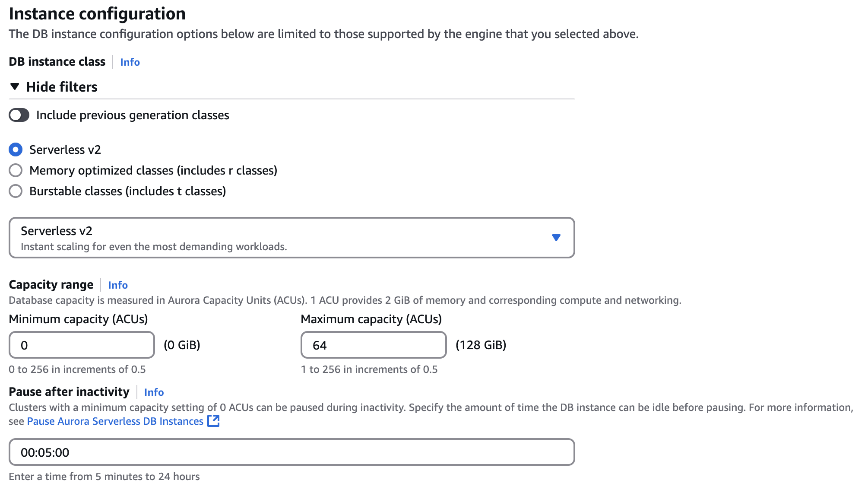Click the Pause after inactivity label
868x490 pixels.
[x=69, y=392]
